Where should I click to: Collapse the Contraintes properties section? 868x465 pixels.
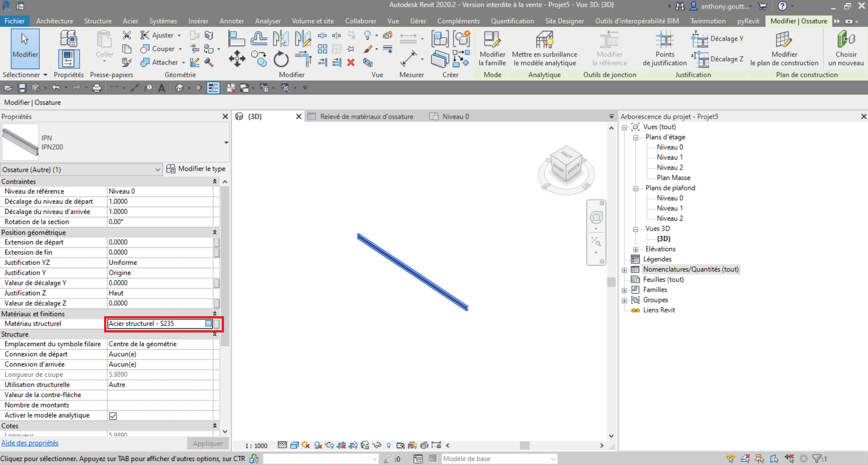(215, 181)
